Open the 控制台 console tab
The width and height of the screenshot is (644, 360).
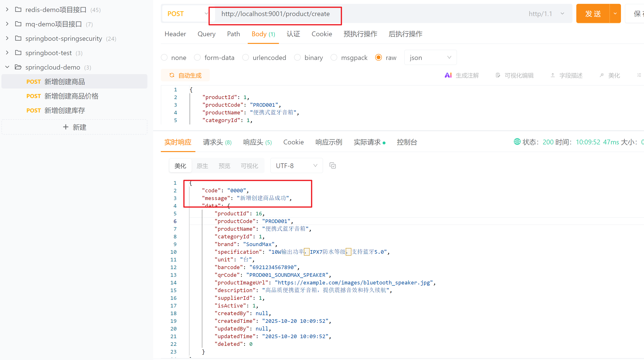[x=407, y=142]
